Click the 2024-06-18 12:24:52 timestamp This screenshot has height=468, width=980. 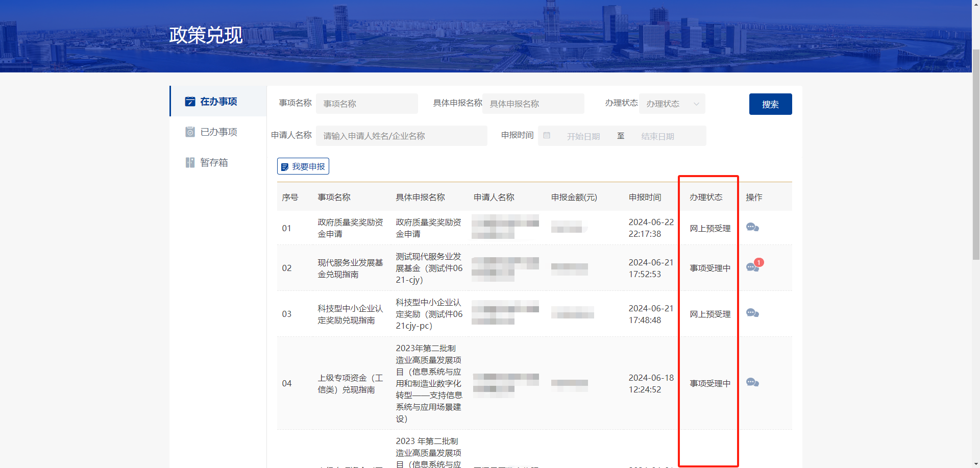651,384
